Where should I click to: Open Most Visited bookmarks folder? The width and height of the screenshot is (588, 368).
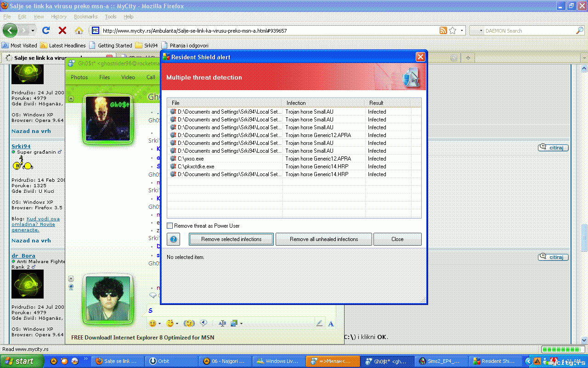[19, 46]
